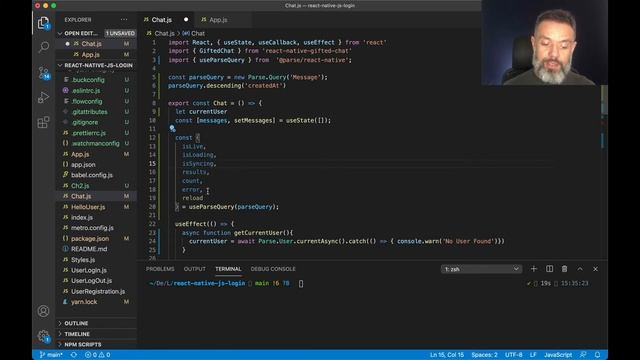This screenshot has height=360, width=640.
Task: Change indentation via Spaces: 2
Action: [484, 355]
